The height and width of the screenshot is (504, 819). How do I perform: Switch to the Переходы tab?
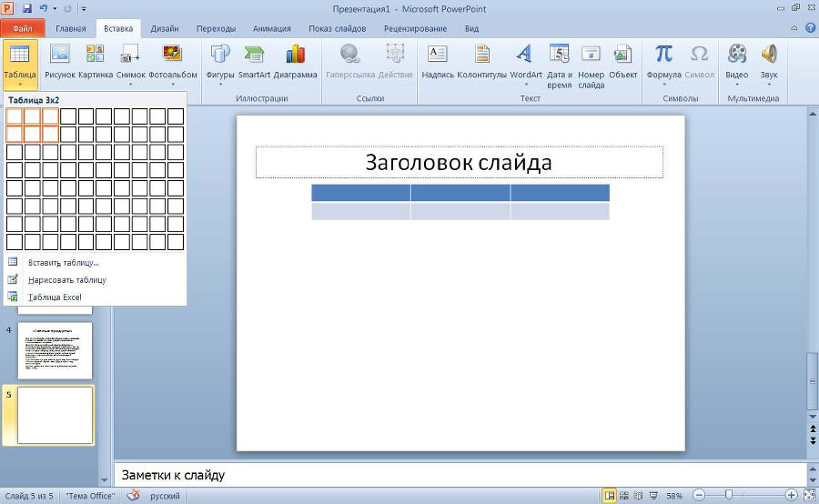pos(216,28)
